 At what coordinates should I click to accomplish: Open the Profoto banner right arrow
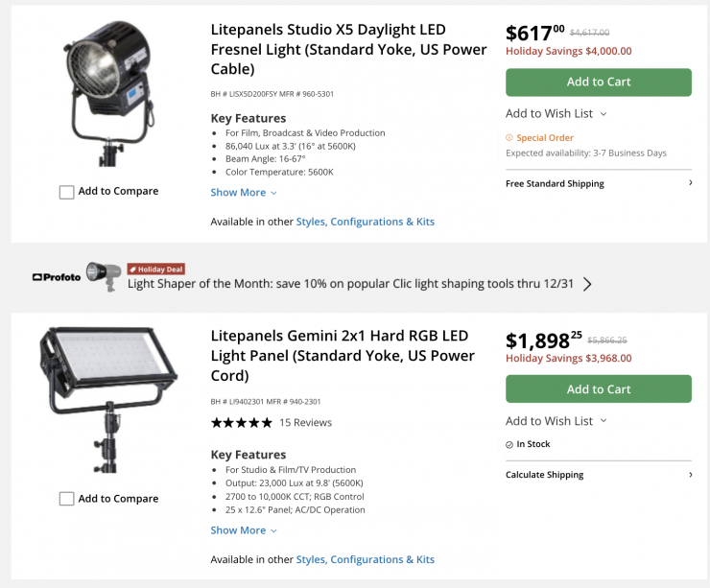[587, 284]
